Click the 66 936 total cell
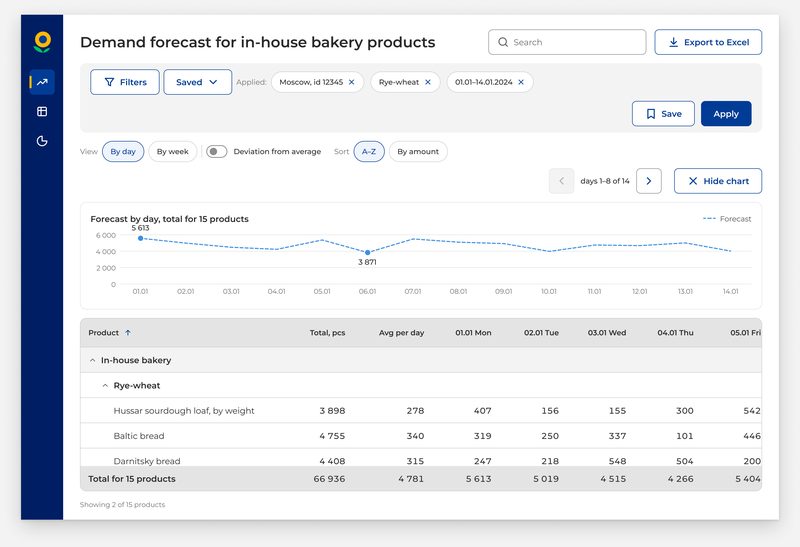 [329, 479]
